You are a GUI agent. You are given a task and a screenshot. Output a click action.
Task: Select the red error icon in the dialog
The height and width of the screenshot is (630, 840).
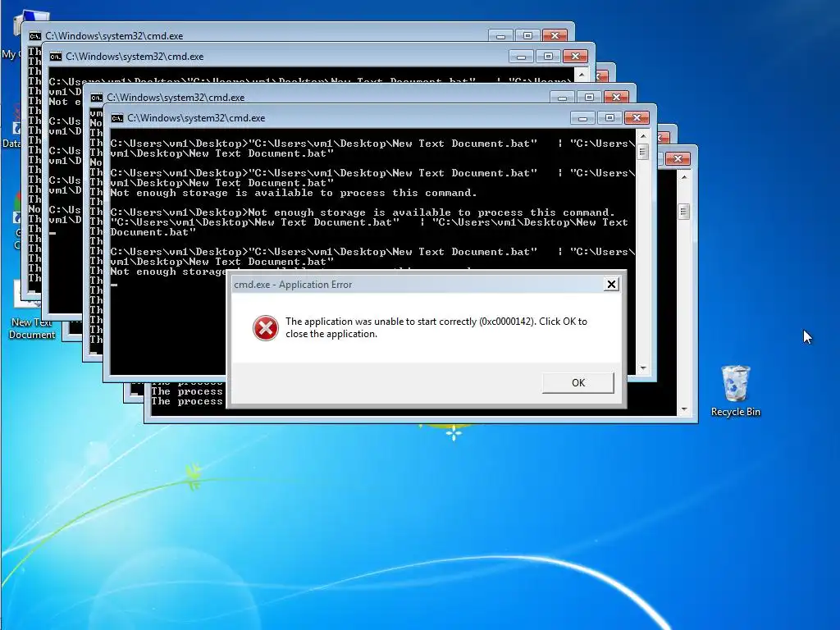[x=265, y=328]
